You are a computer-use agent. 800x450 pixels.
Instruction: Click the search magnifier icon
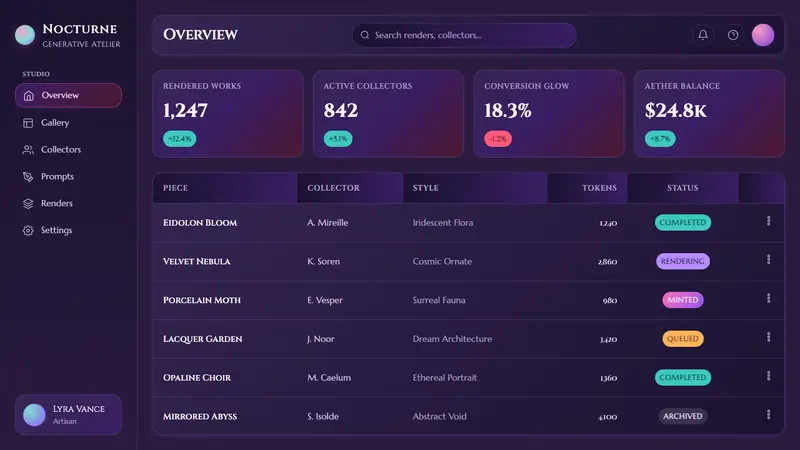coord(365,35)
